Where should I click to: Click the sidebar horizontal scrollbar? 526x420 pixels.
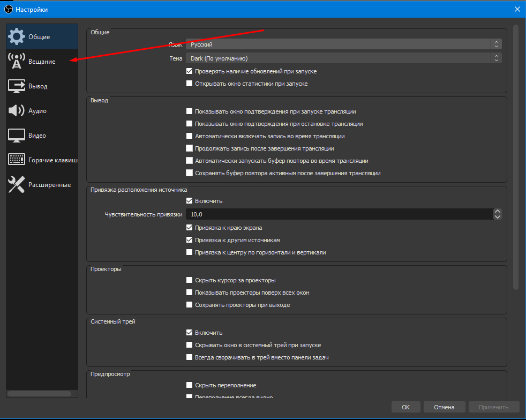pos(39,394)
